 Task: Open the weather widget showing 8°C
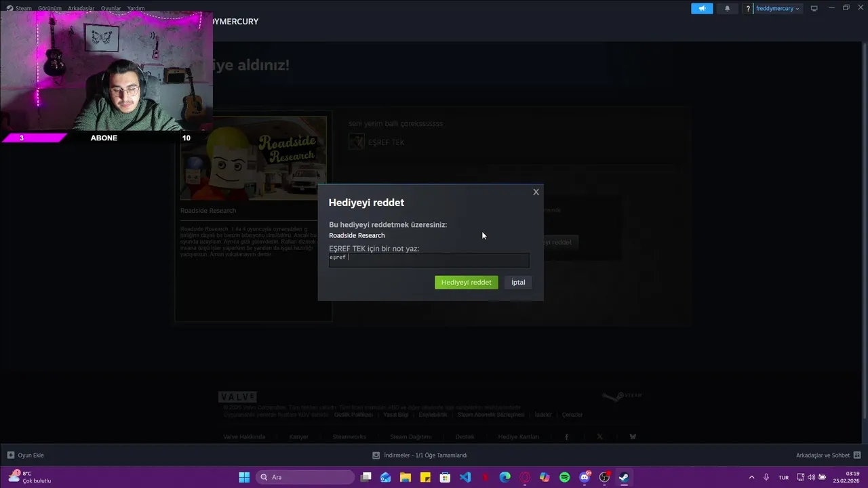coord(31,477)
